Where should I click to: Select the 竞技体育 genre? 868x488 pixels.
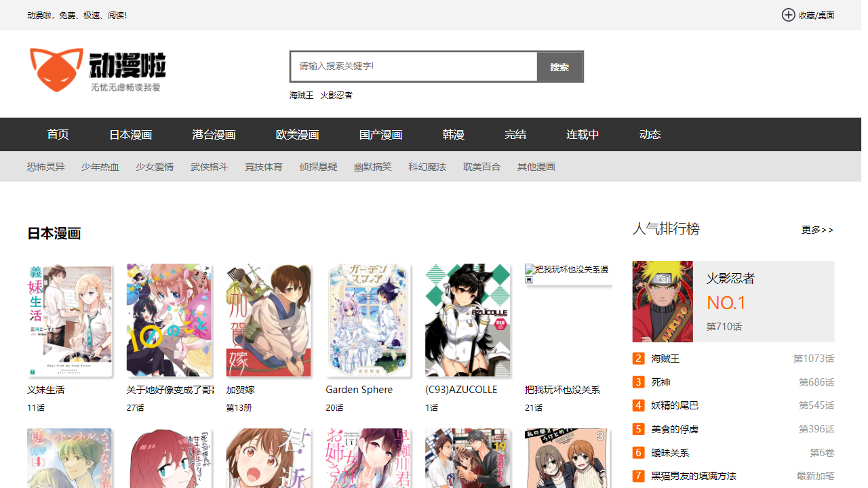point(264,167)
